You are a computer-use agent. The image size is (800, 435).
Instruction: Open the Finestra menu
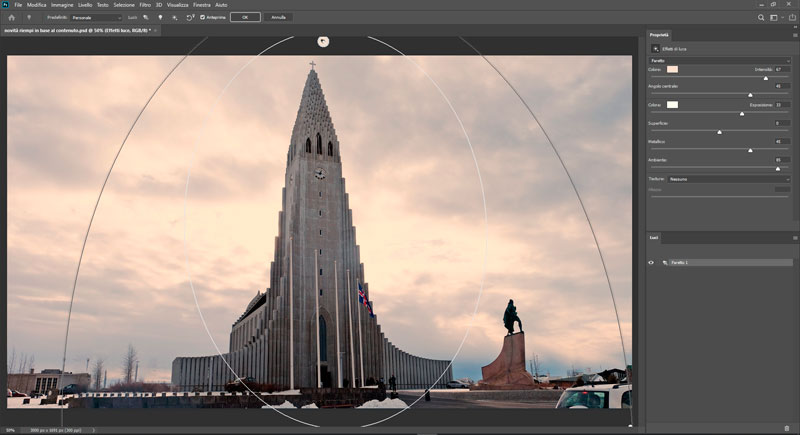[x=202, y=5]
